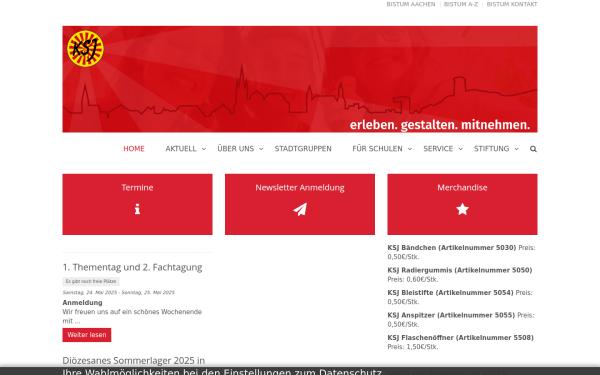
Task: Open the search magnifier icon
Action: pos(533,149)
